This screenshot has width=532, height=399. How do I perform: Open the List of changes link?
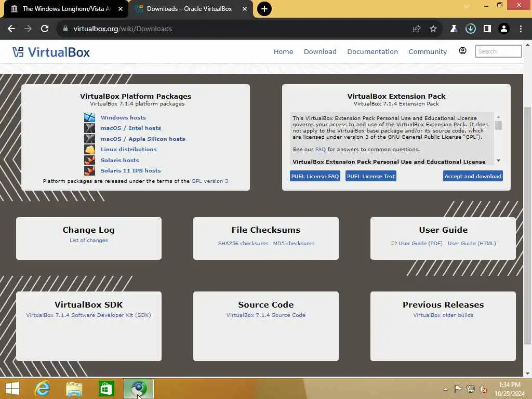pyautogui.click(x=88, y=240)
